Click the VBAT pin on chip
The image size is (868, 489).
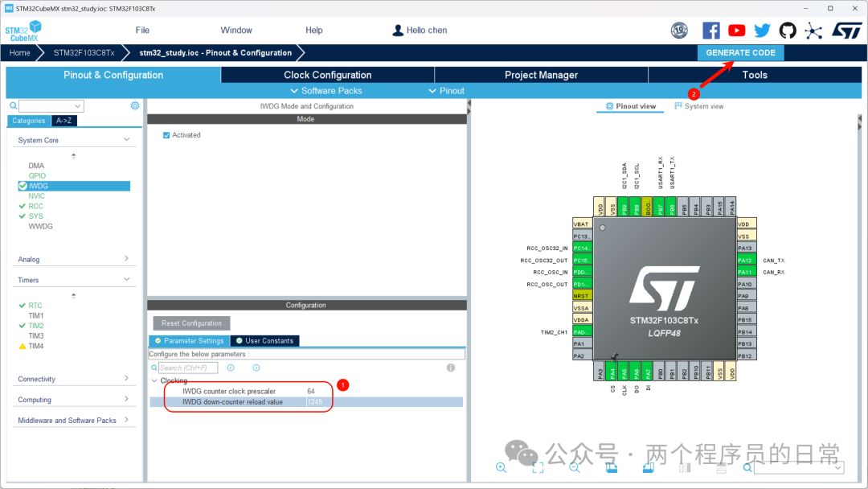point(582,224)
